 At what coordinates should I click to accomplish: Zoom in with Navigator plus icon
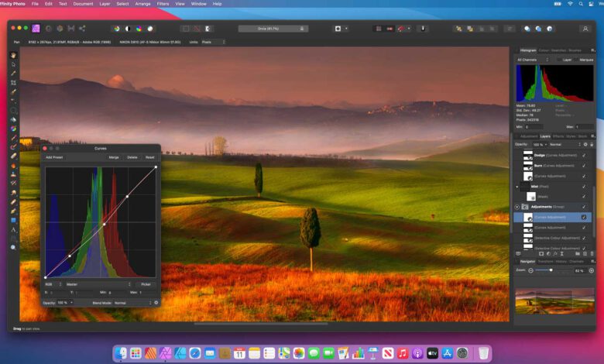point(592,270)
